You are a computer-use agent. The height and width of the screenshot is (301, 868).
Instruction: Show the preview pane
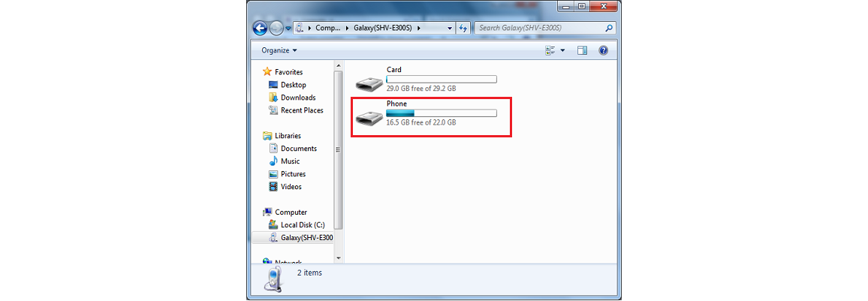point(582,50)
